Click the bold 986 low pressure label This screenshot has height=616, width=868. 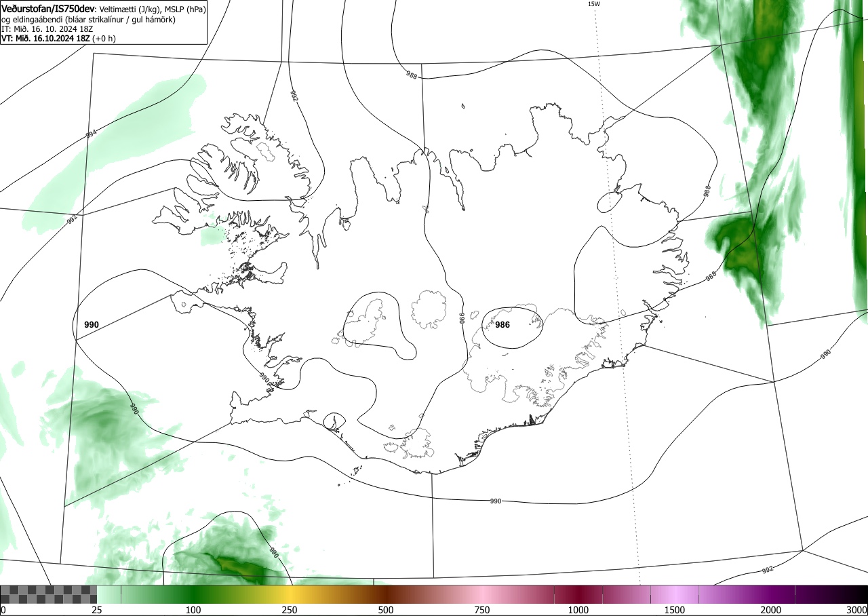[x=502, y=325]
